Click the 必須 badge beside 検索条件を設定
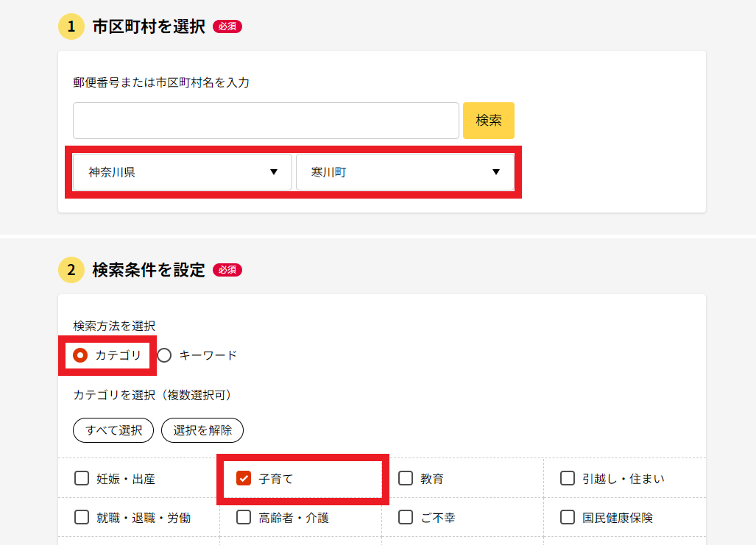Viewport: 756px width, 545px height. point(227,270)
